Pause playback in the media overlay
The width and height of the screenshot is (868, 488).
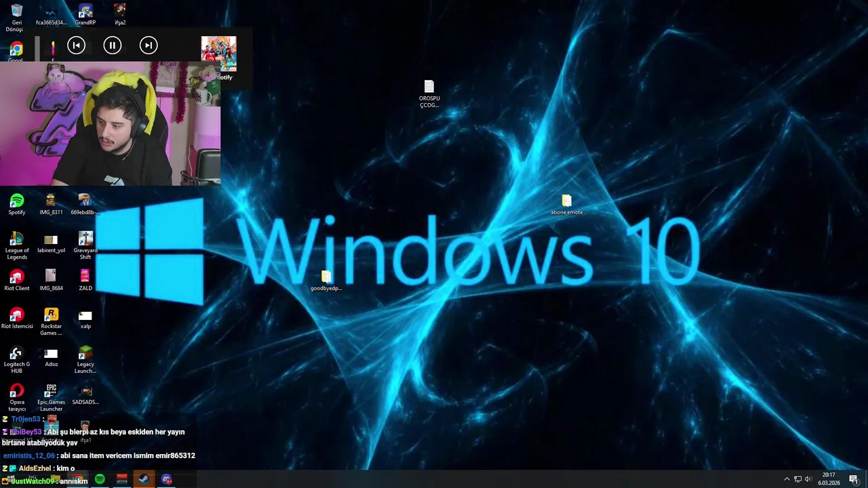coord(112,45)
